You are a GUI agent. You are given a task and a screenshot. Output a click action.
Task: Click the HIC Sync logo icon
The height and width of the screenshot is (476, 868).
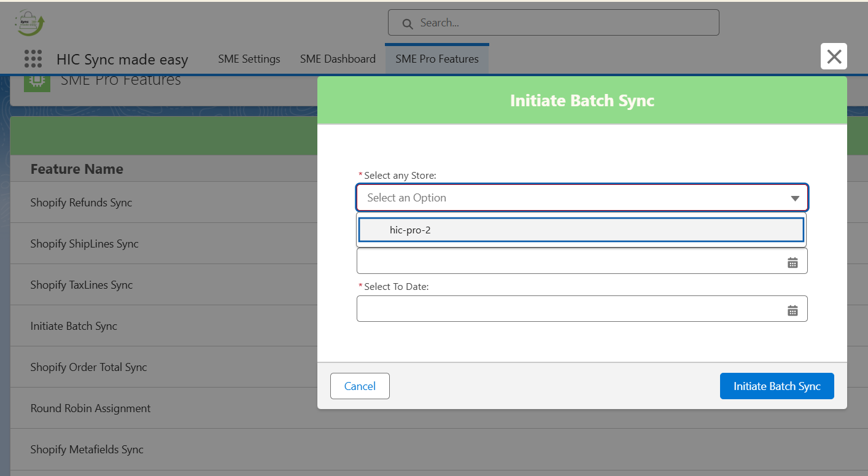(x=30, y=23)
